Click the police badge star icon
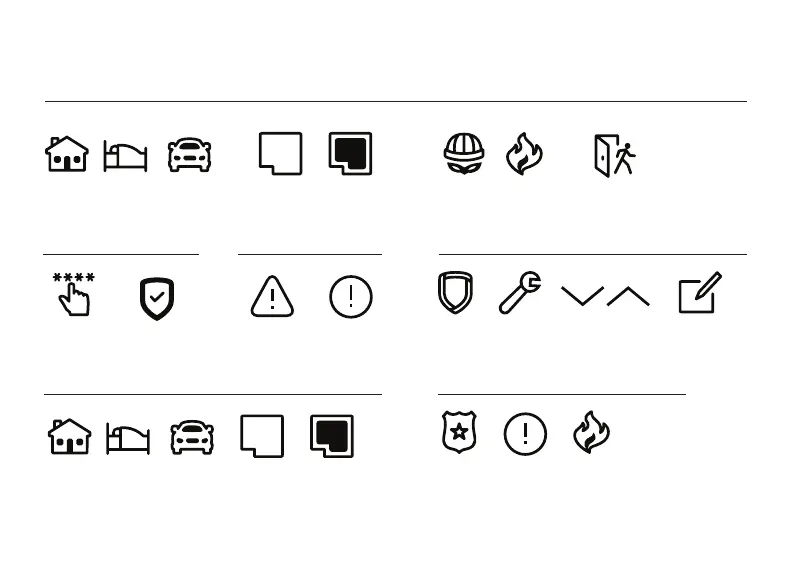The height and width of the screenshot is (576, 792). (x=459, y=432)
